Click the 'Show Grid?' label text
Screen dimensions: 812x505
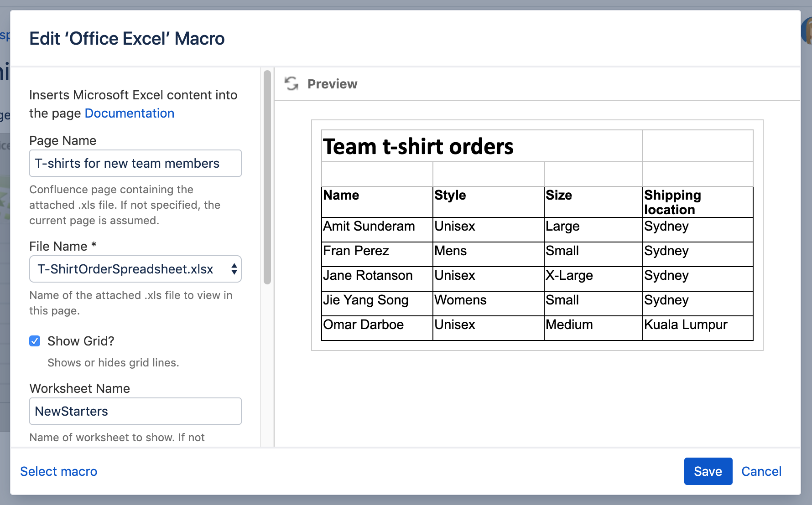81,341
